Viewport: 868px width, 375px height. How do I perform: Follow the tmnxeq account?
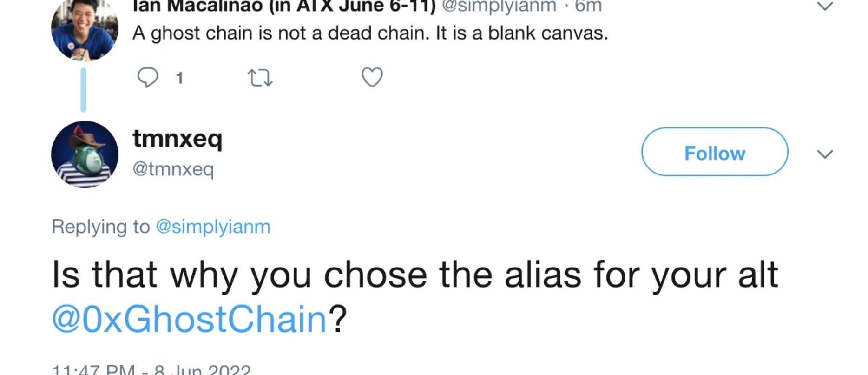click(715, 152)
